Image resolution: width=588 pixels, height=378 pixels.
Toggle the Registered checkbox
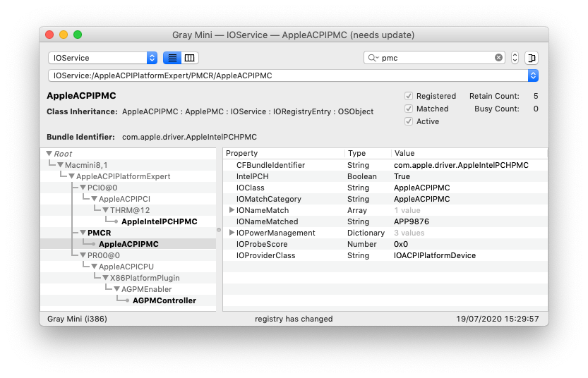[409, 96]
